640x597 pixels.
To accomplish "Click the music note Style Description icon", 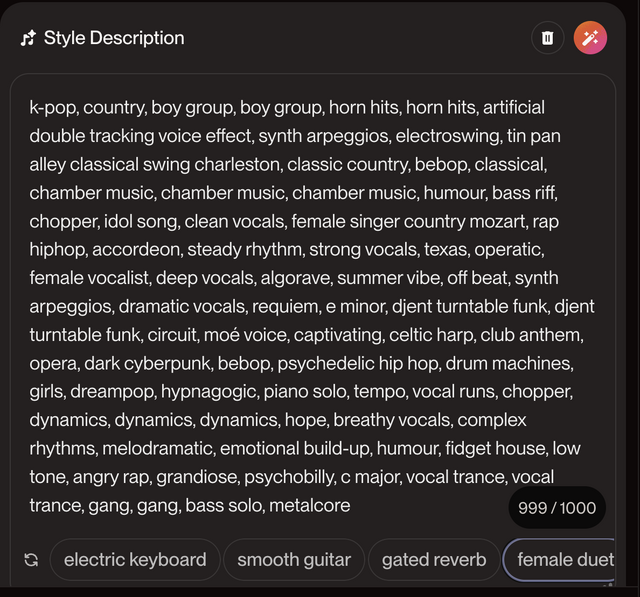I will coord(28,38).
